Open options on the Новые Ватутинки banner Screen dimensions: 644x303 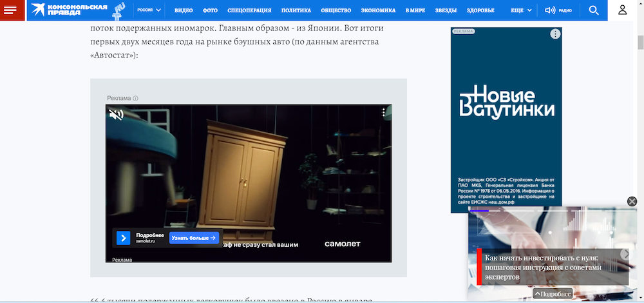pyautogui.click(x=555, y=34)
